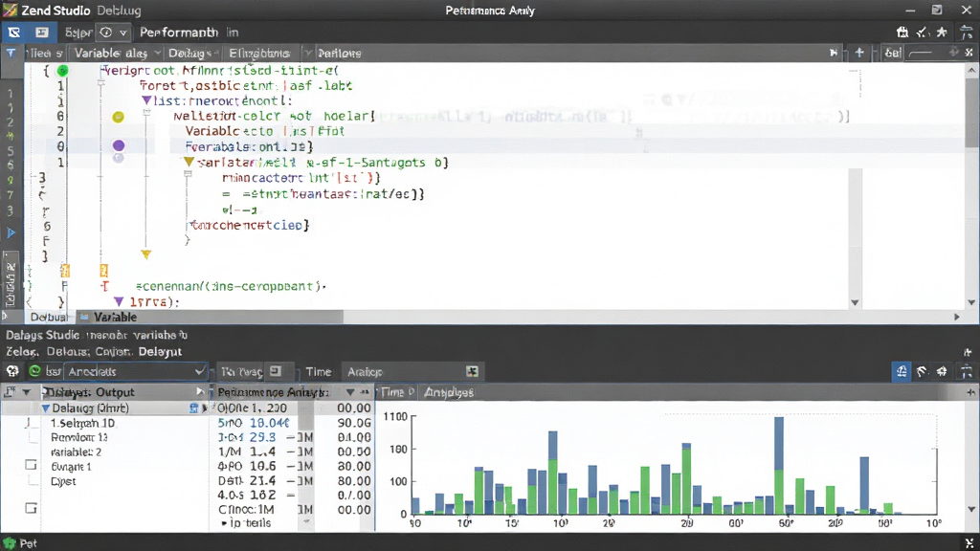The width and height of the screenshot is (980, 551).
Task: Toggle the yellow breakpoint marker in the editor gutter
Action: coord(118,117)
